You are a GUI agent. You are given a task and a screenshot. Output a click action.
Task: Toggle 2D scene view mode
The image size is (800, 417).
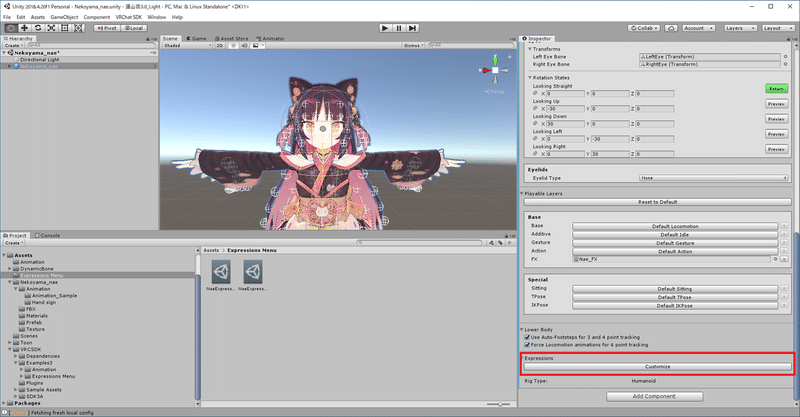pos(219,45)
